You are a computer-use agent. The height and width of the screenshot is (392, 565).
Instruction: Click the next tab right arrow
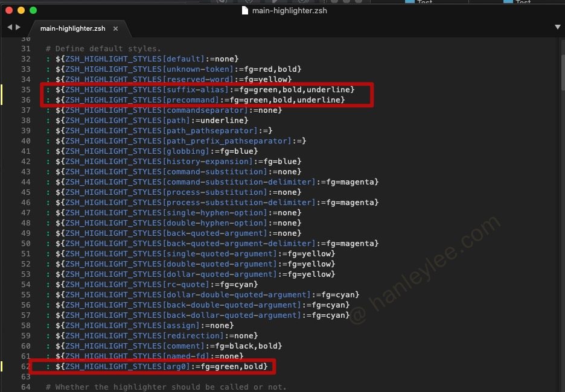pos(18,28)
